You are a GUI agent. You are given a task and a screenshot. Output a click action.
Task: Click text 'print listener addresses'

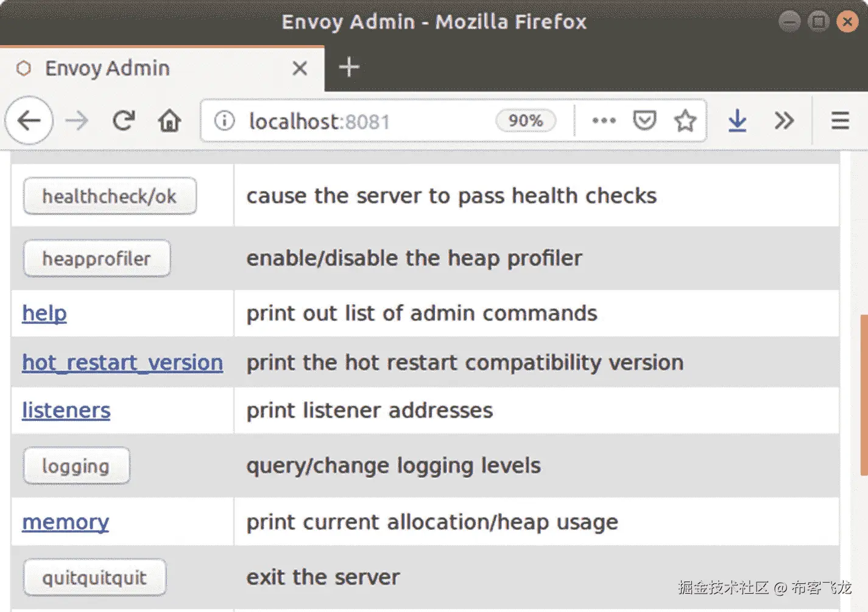click(369, 410)
